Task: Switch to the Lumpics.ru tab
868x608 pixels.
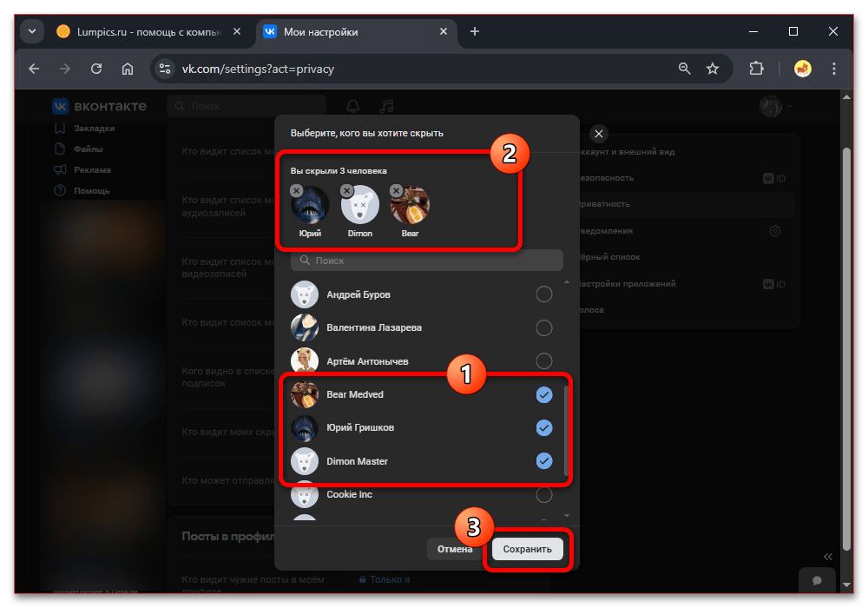Action: [149, 32]
